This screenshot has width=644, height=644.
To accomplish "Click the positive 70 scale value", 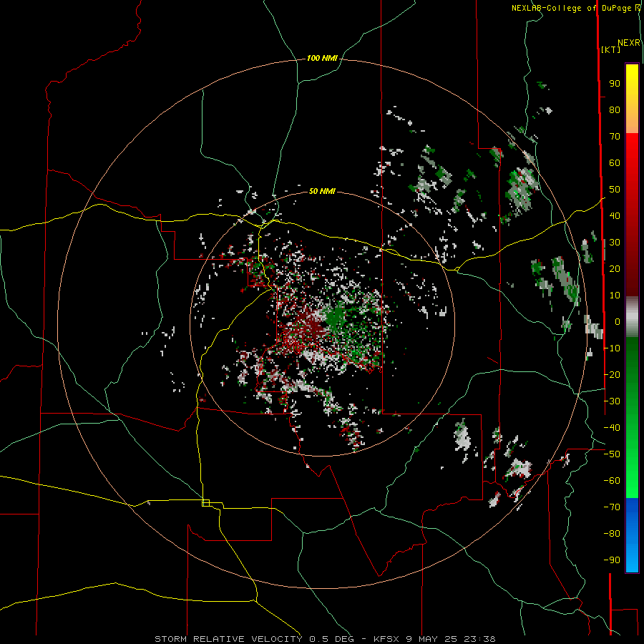I will (x=615, y=137).
